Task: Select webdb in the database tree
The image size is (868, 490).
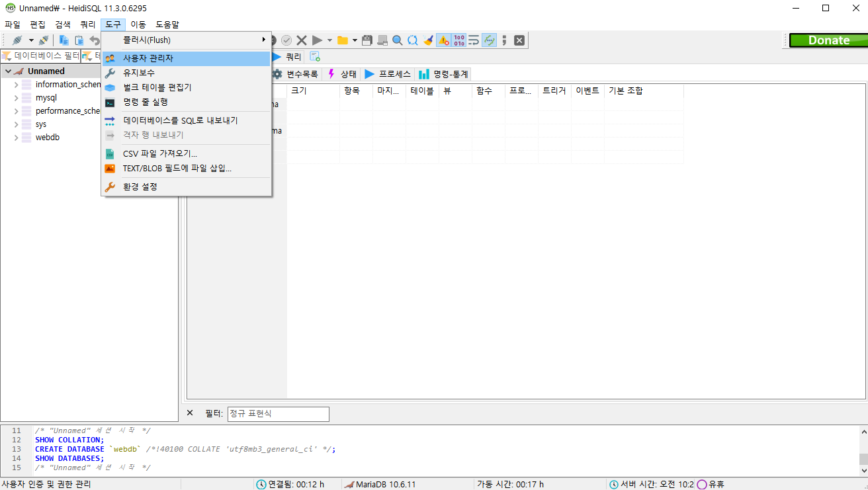Action: (x=48, y=138)
